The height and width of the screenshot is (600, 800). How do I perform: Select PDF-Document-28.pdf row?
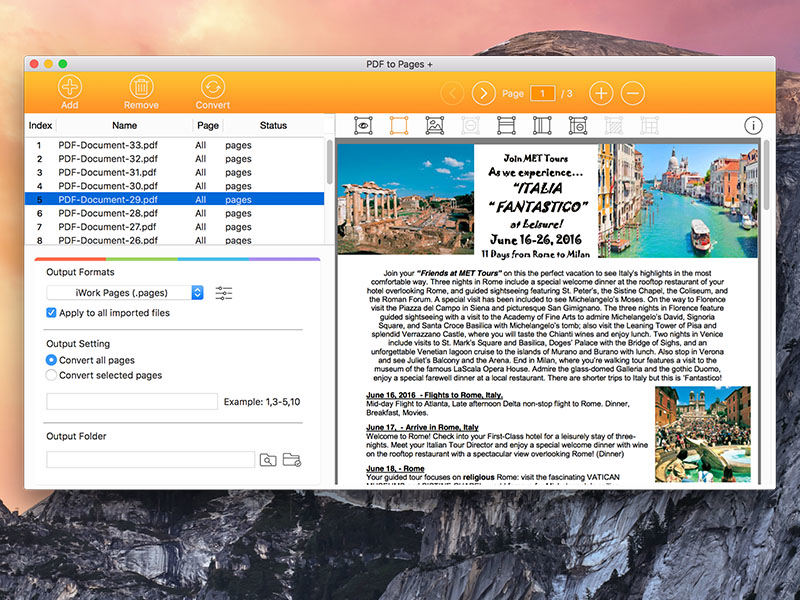click(174, 213)
